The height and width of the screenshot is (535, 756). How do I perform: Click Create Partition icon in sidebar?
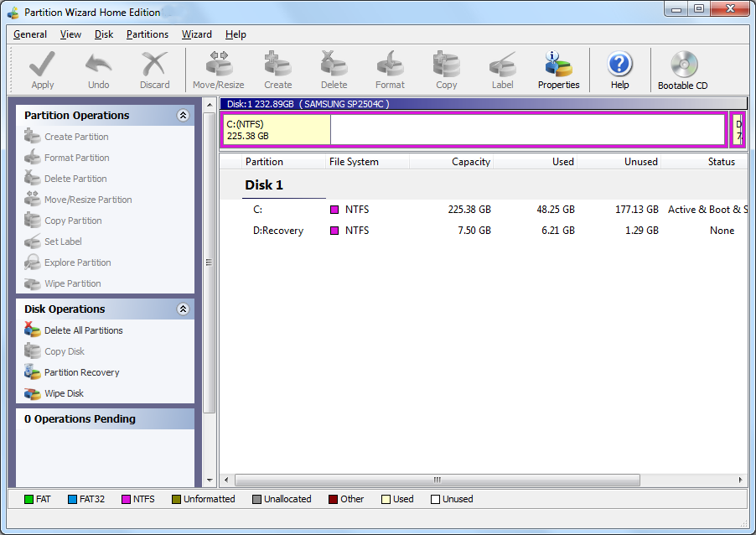click(x=33, y=137)
